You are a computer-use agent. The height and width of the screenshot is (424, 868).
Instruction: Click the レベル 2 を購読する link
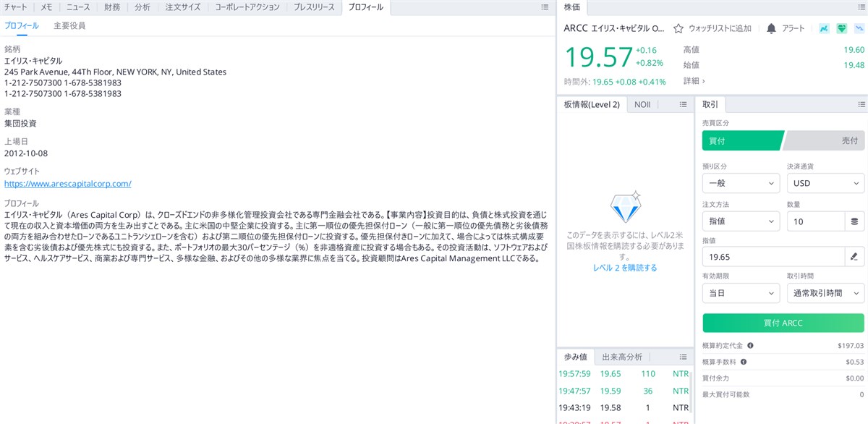[625, 268]
